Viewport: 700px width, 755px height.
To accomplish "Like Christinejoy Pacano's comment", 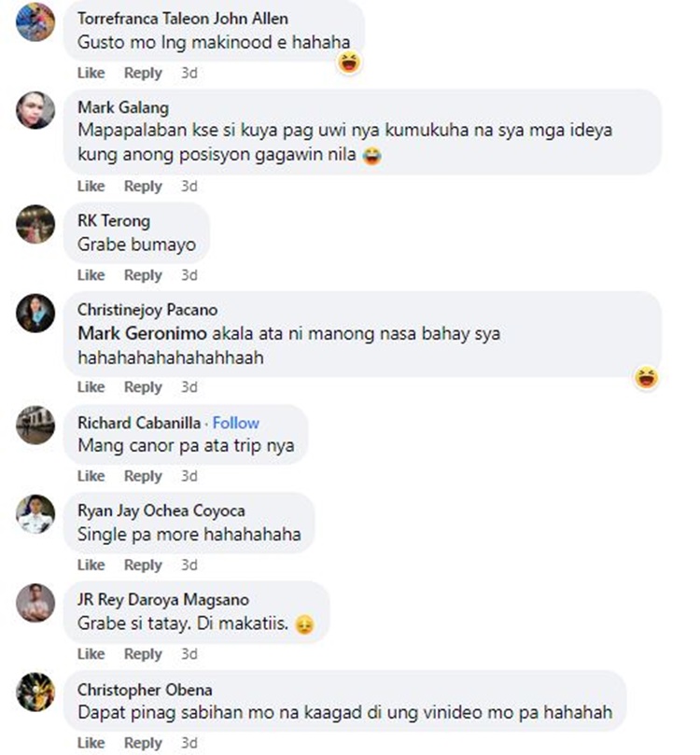I will [x=91, y=386].
